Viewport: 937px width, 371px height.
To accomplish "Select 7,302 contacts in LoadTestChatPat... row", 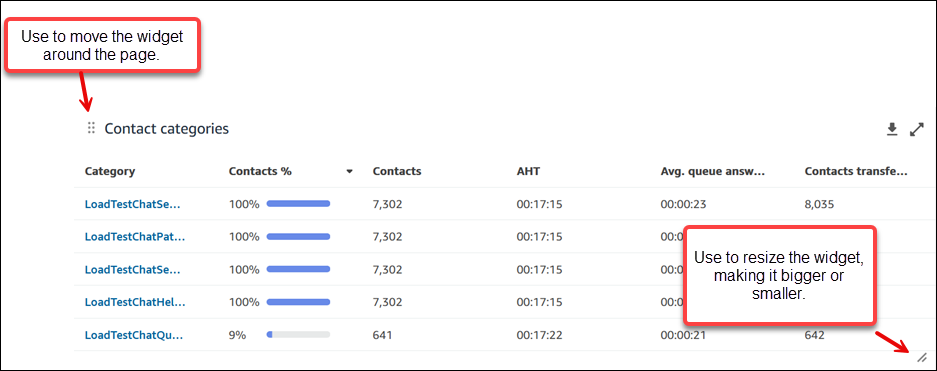I will tap(387, 237).
